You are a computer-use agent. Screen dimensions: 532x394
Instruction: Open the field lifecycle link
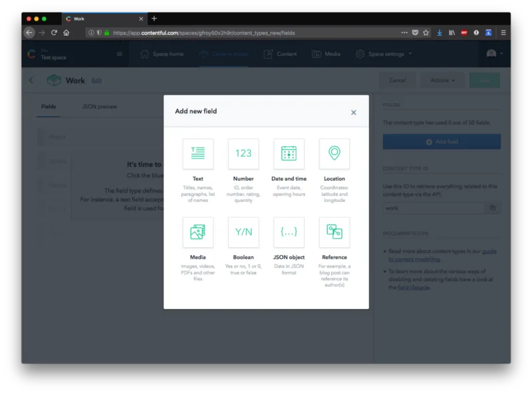[414, 288]
